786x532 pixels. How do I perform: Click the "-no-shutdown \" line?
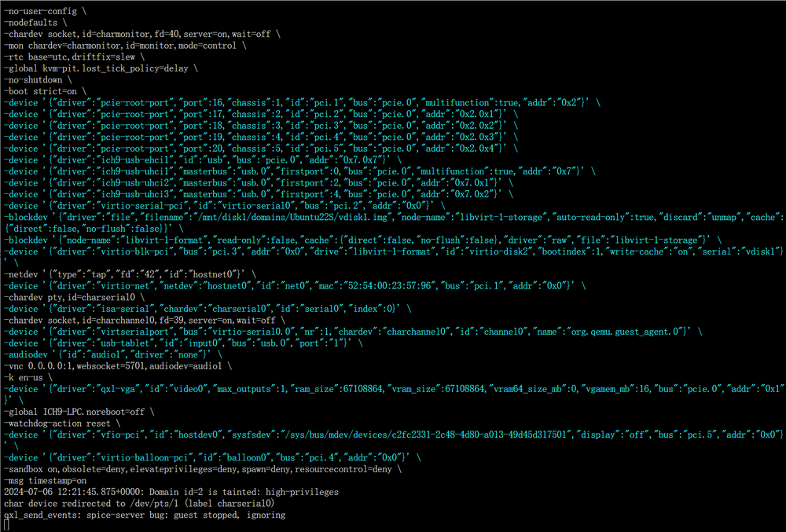(x=38, y=80)
